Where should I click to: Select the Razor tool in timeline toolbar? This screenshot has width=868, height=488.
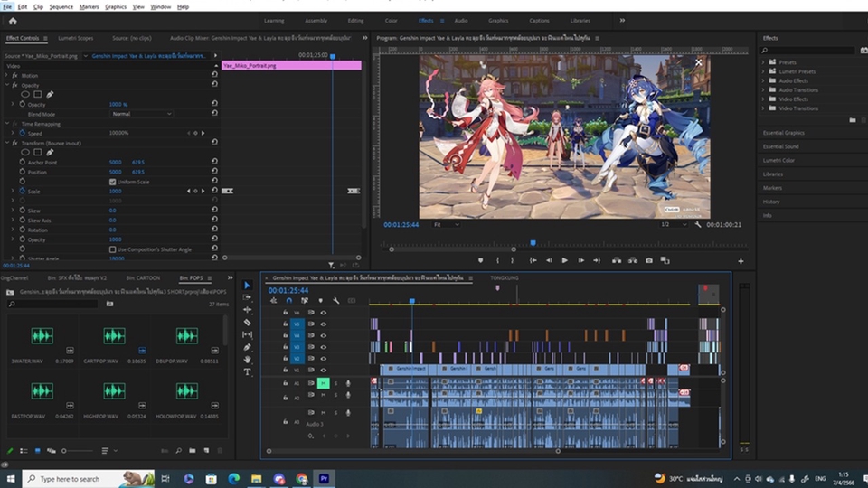[248, 323]
